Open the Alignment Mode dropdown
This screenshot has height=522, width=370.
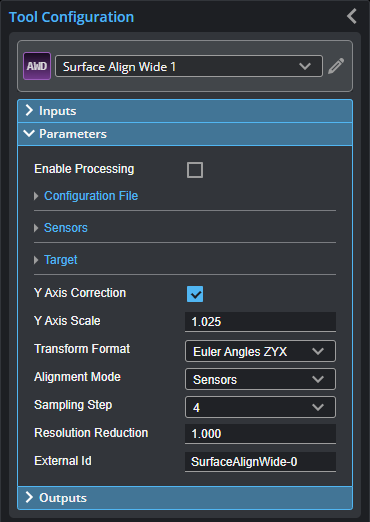[260, 379]
